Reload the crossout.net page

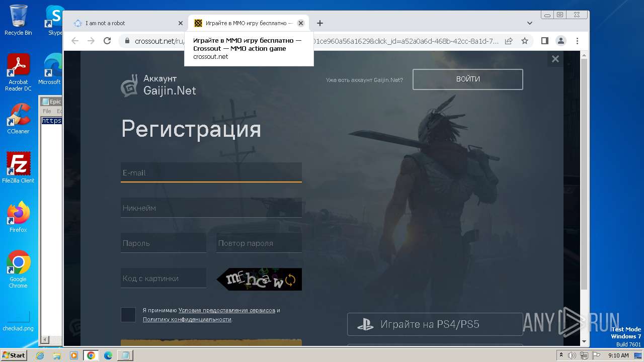point(107,41)
